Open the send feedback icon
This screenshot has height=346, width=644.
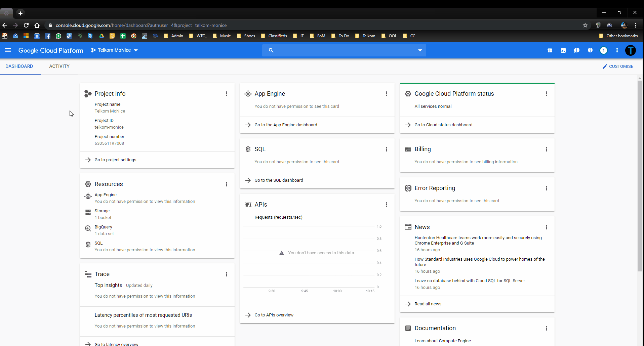[x=577, y=50]
